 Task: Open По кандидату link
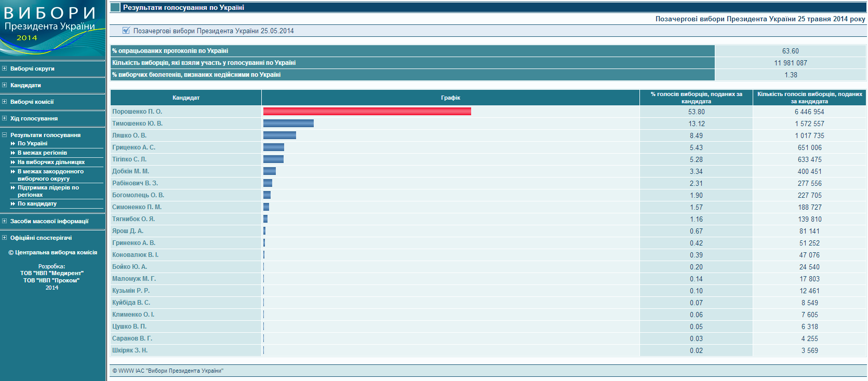click(37, 203)
